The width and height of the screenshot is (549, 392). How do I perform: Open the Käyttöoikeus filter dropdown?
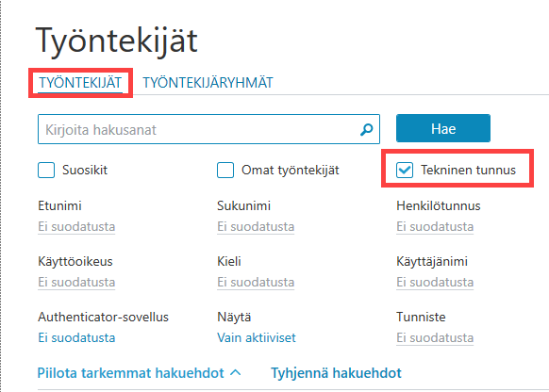tap(76, 282)
